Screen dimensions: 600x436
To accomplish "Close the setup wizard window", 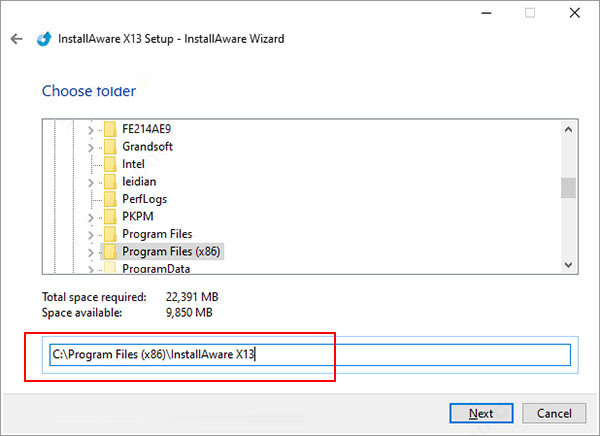I will click(x=574, y=13).
